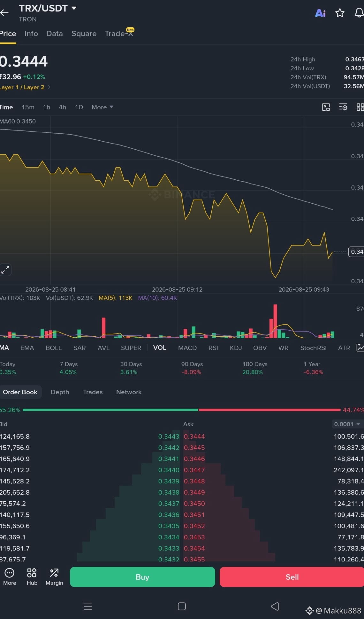Toggle the EMA indicator
Viewport: 364px width, 619px height.
[x=27, y=348]
